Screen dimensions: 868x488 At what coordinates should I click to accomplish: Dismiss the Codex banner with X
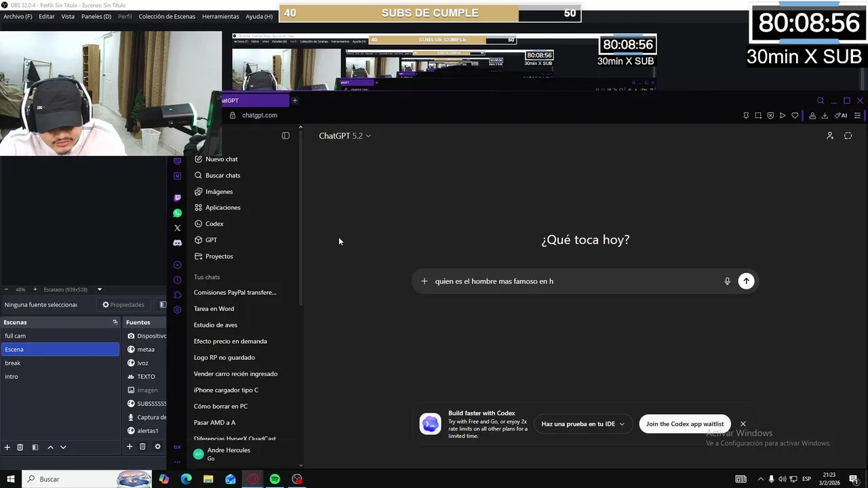743,424
